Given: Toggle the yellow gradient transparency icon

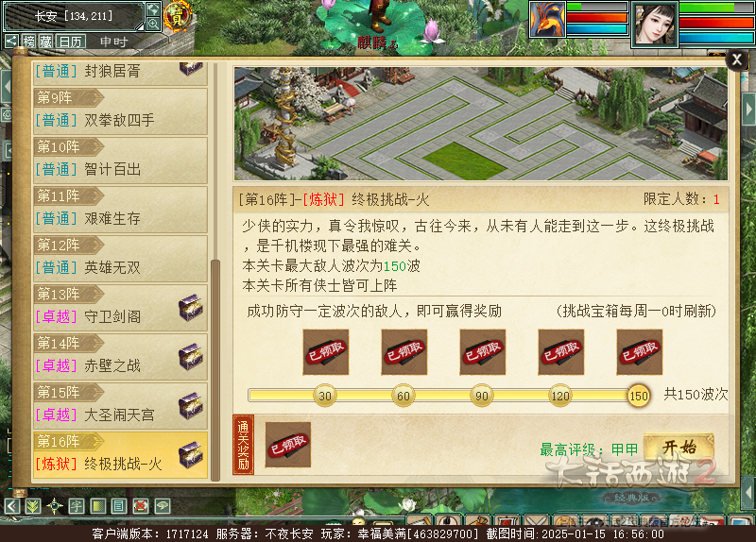Looking at the screenshot, I should coord(98,506).
